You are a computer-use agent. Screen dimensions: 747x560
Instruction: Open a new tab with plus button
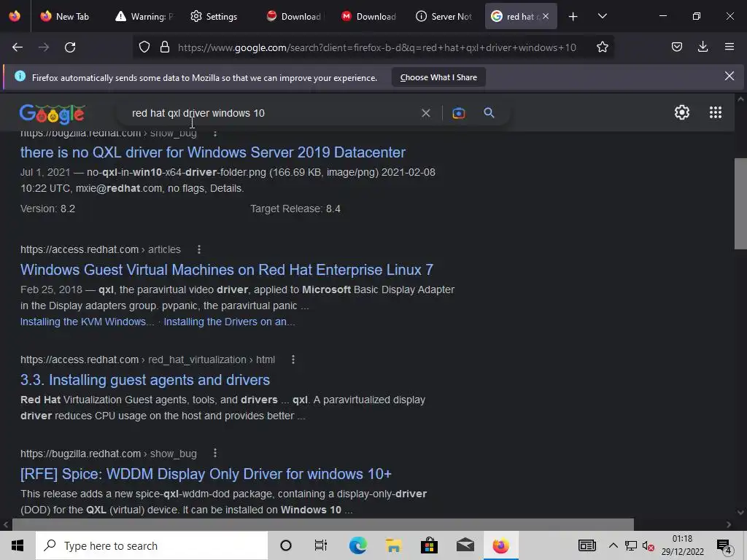point(573,17)
